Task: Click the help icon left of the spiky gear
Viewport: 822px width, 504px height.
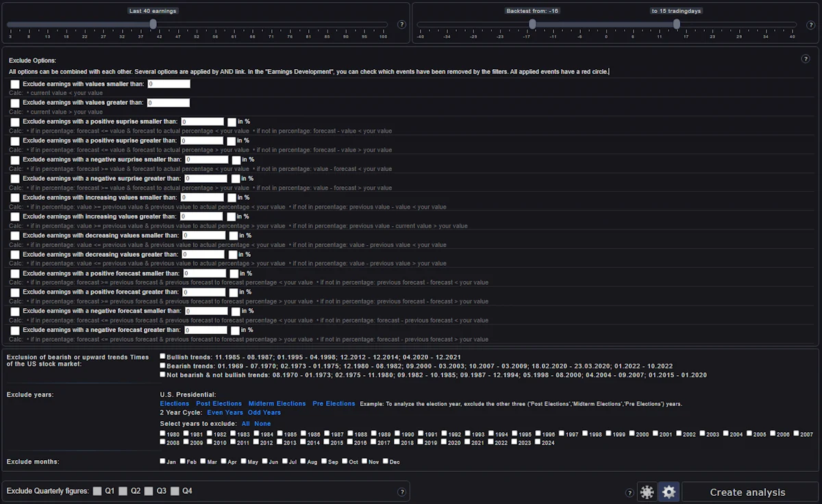Action: (x=630, y=492)
